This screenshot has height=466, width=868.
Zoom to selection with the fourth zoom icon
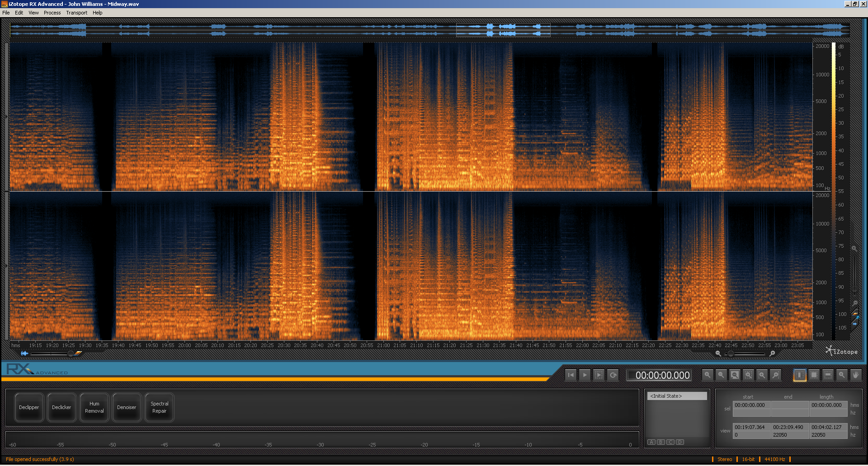(x=749, y=375)
